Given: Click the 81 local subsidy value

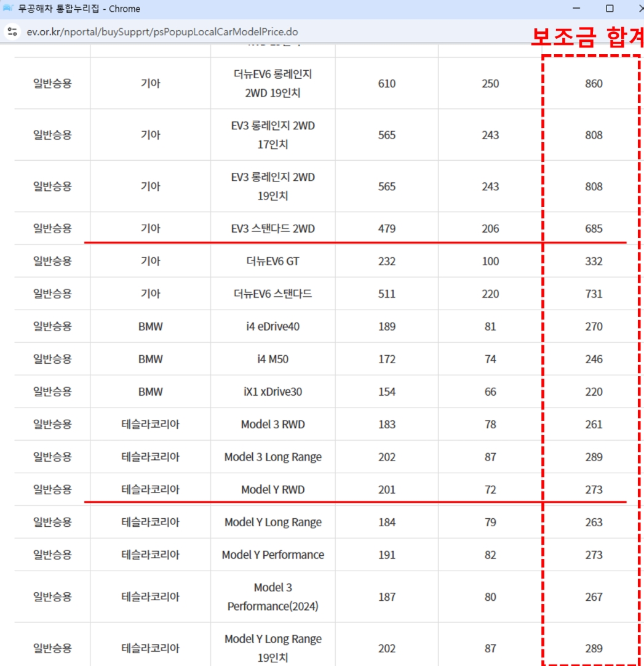Looking at the screenshot, I should coord(490,327).
